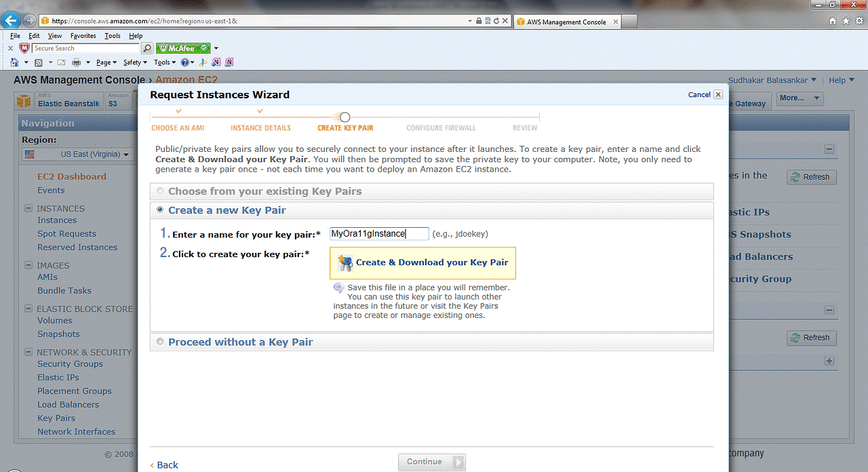Viewport: 868px width, 472px height.
Task: Open EC2 Dashboard link
Action: pyautogui.click(x=72, y=176)
